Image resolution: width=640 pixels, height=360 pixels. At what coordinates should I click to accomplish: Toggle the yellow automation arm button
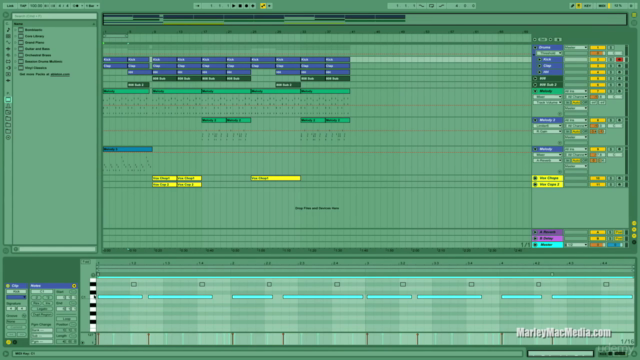point(263,6)
